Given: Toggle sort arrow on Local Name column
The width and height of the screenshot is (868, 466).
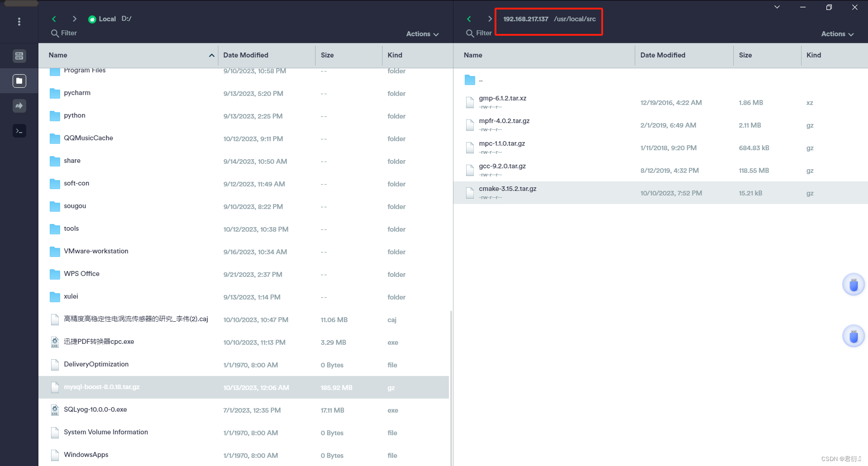Looking at the screenshot, I should click(211, 55).
